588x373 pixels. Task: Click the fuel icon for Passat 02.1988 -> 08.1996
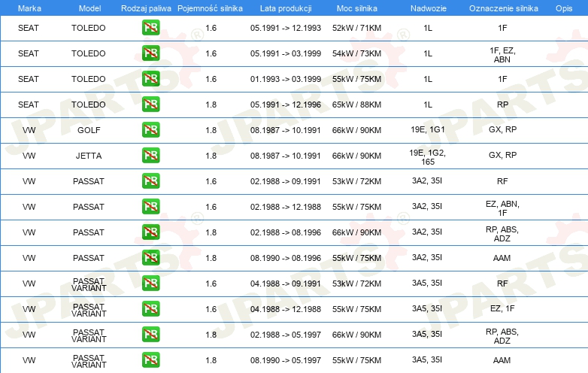[150, 232]
